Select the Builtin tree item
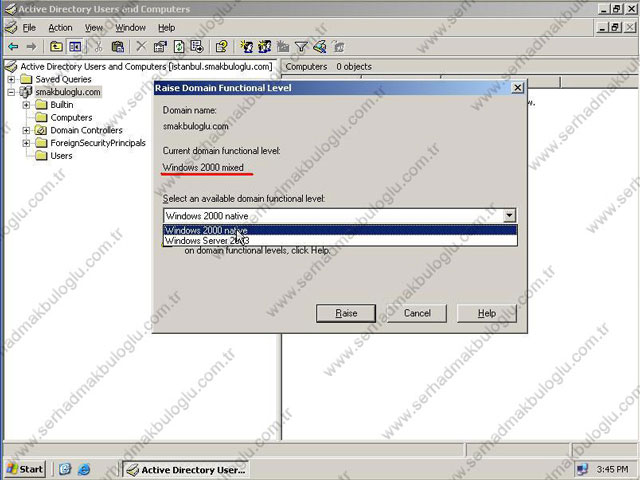 (x=62, y=105)
